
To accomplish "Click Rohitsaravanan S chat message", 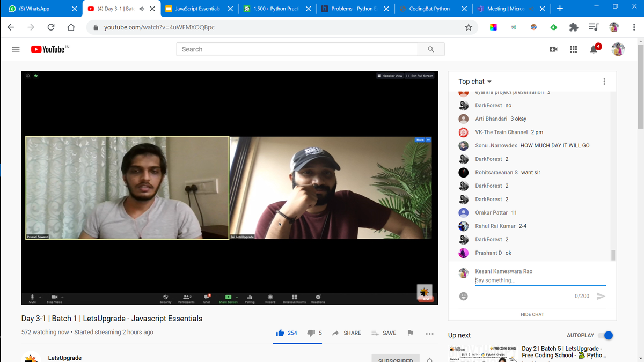I will point(532,173).
